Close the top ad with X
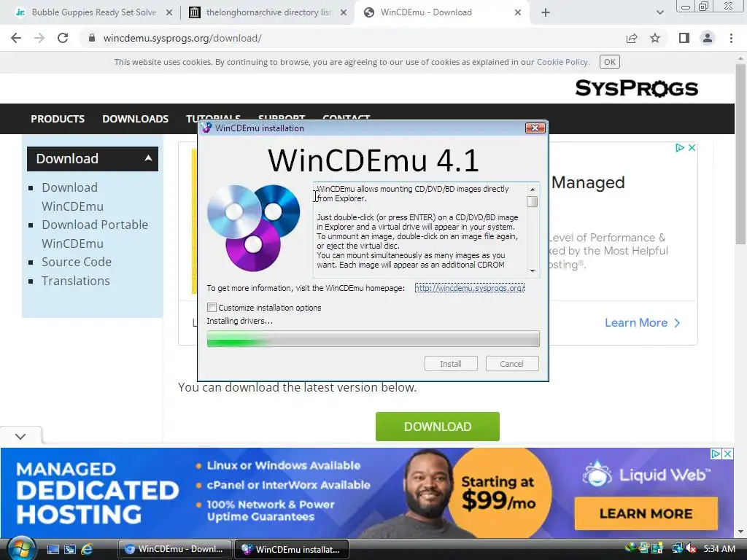The width and height of the screenshot is (747, 560). click(692, 147)
